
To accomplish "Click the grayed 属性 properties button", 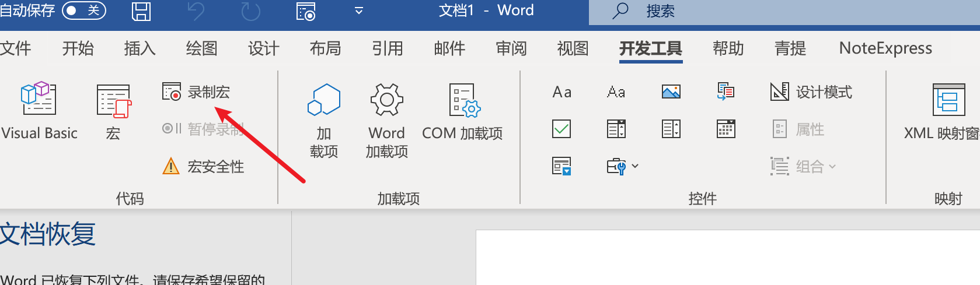I will (798, 129).
